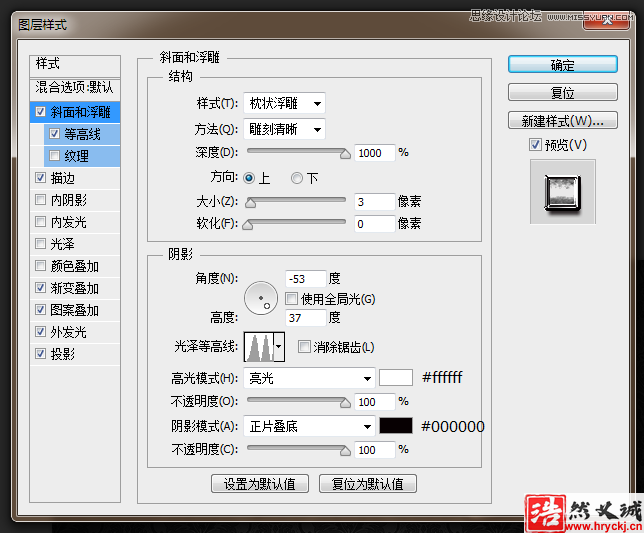The width and height of the screenshot is (644, 533).
Task: Toggle the 描边 checkbox
Action: pyautogui.click(x=40, y=178)
